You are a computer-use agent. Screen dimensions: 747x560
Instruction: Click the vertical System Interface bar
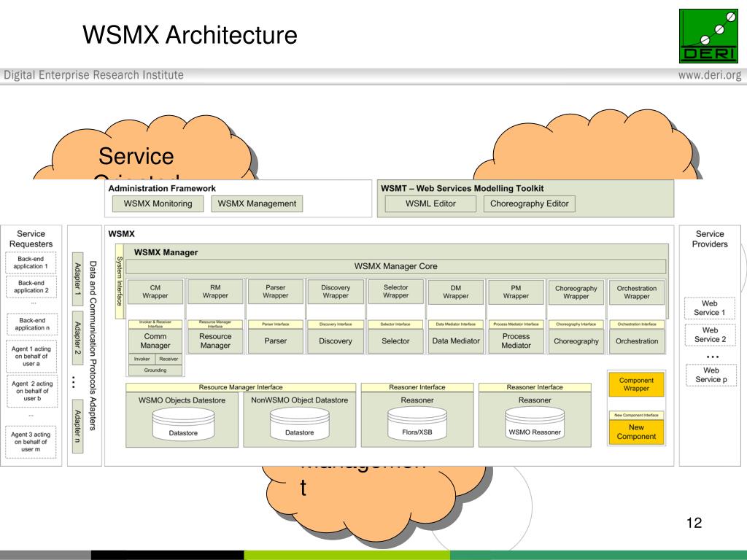120,281
